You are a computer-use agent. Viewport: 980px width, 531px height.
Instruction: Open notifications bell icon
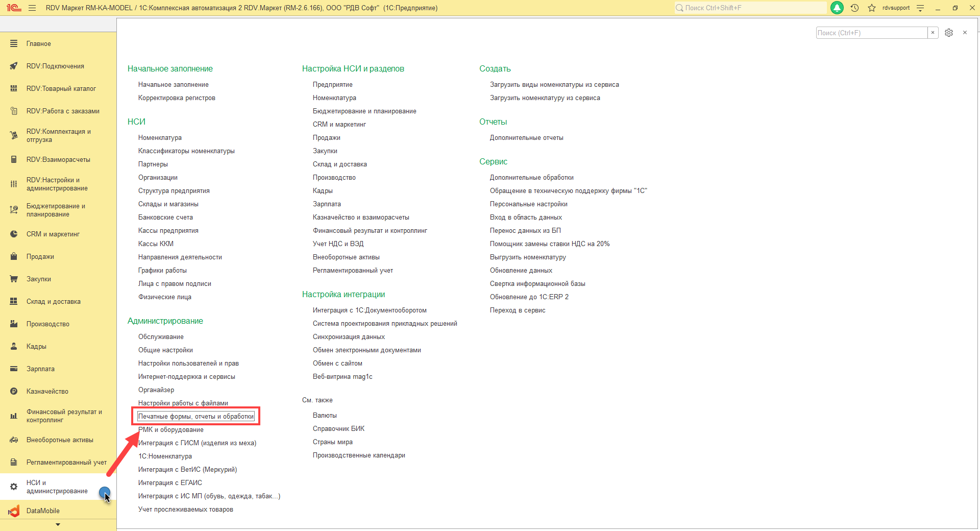837,8
